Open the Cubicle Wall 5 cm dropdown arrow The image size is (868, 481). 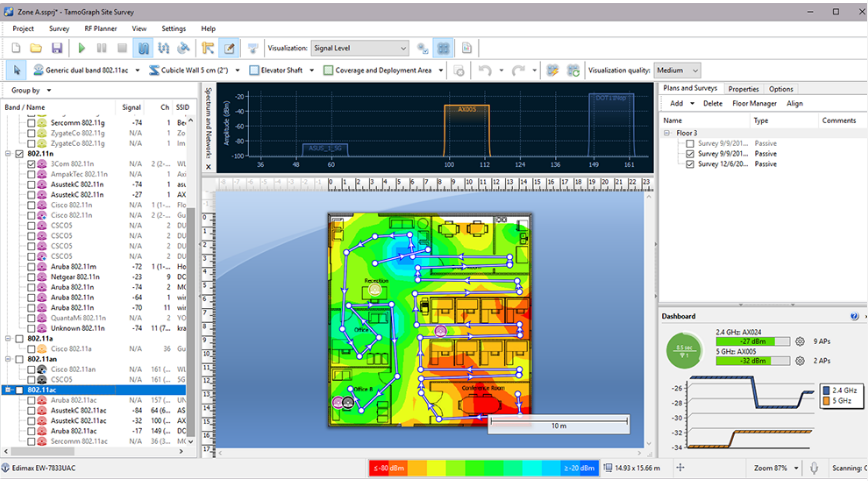click(x=237, y=70)
